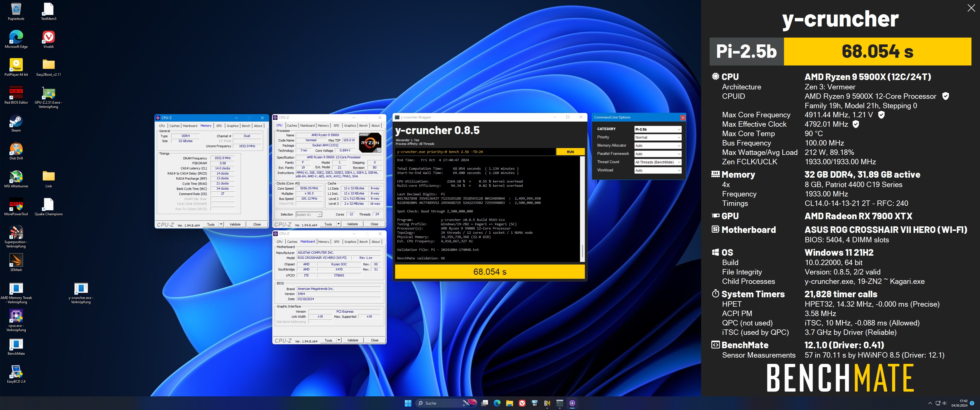Open EasyBCD 2.4 desktop icon
This screenshot has height=410, width=980.
16,374
